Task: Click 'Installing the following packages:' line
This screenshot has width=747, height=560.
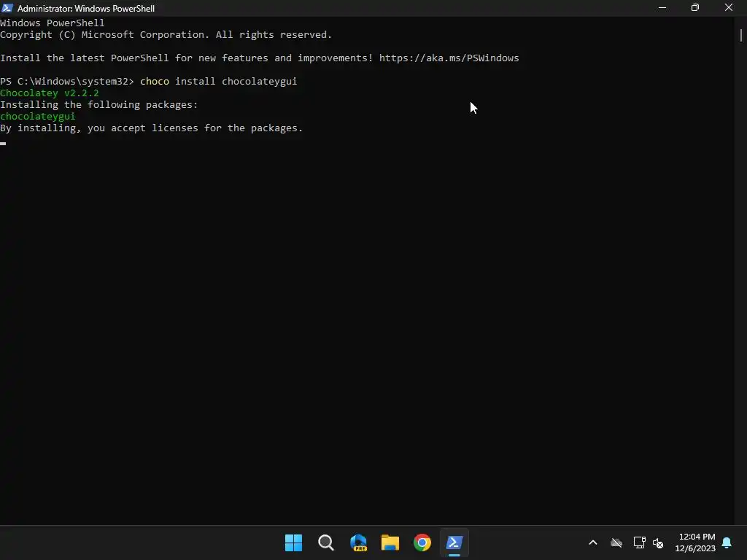Action: [x=98, y=105]
